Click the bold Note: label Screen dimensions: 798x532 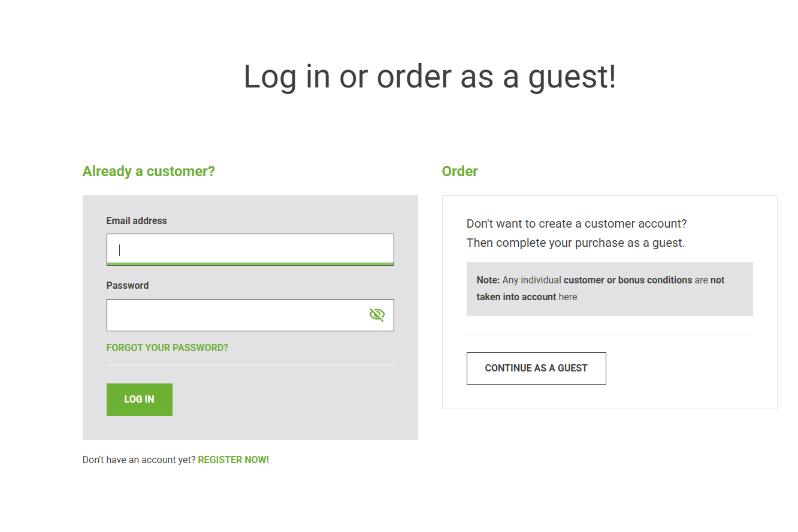click(x=488, y=280)
